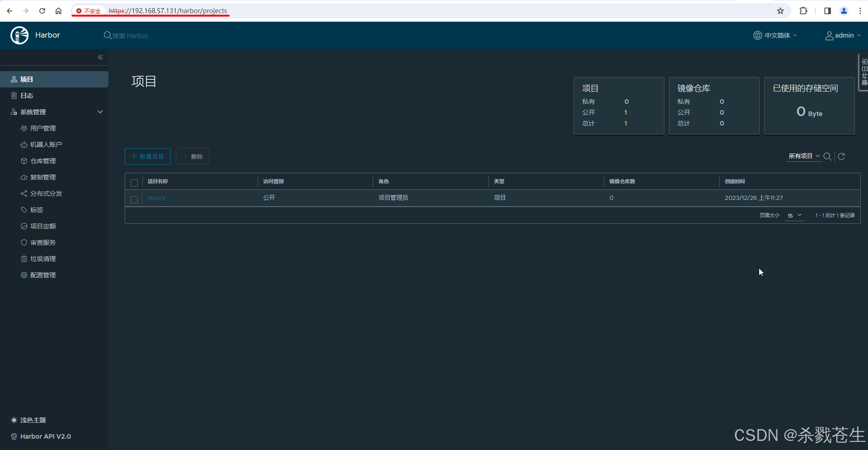Click the browser address bar URL
This screenshot has height=450, width=868.
coord(168,11)
